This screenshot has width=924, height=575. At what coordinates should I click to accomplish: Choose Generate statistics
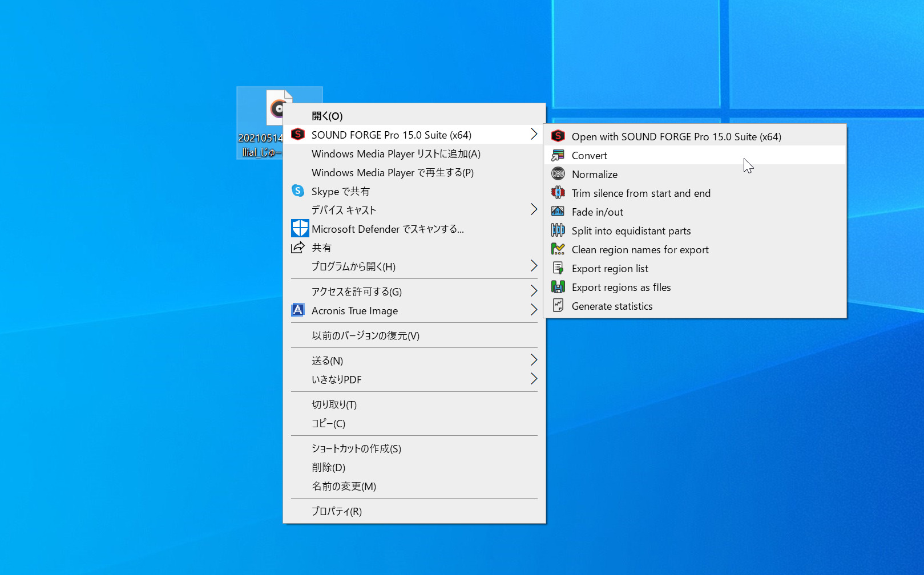[695, 306]
